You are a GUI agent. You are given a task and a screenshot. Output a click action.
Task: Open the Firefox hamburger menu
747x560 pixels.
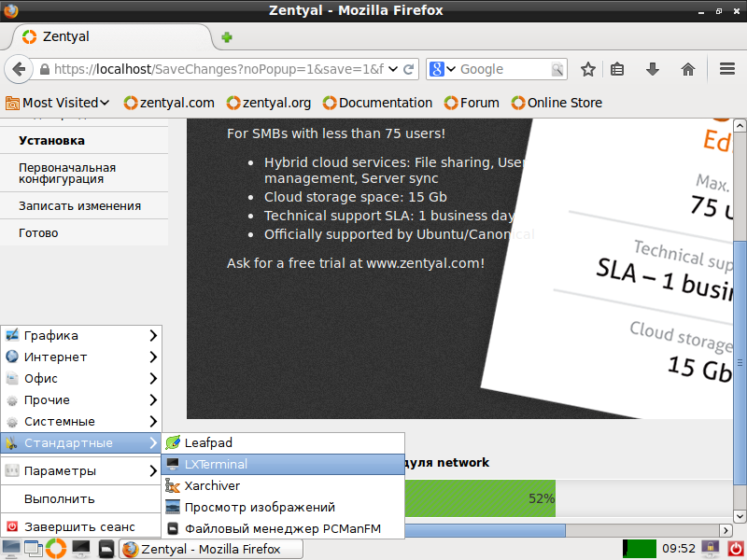point(727,69)
